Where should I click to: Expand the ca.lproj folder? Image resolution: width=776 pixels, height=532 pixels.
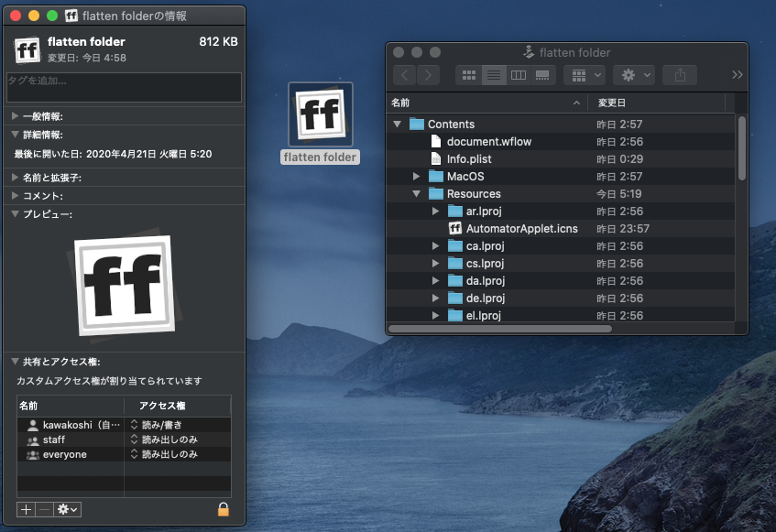pyautogui.click(x=435, y=245)
